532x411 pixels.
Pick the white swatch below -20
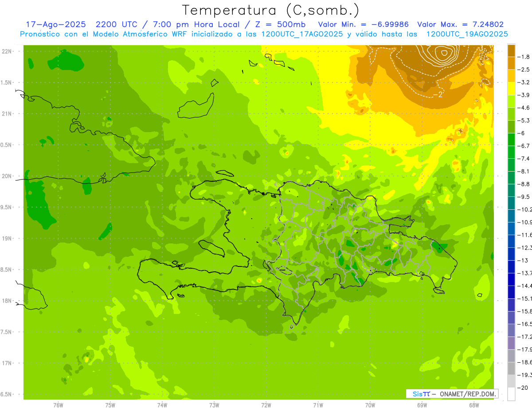pyautogui.click(x=511, y=394)
